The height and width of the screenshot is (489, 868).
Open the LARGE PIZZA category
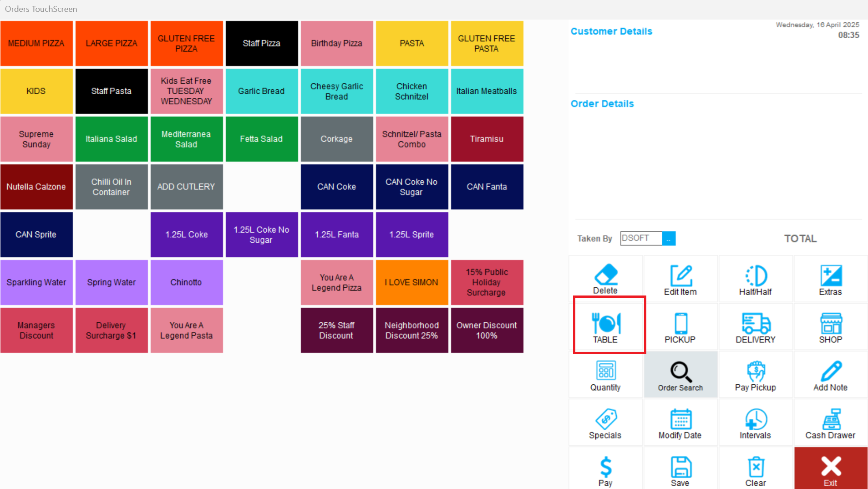[x=112, y=43]
